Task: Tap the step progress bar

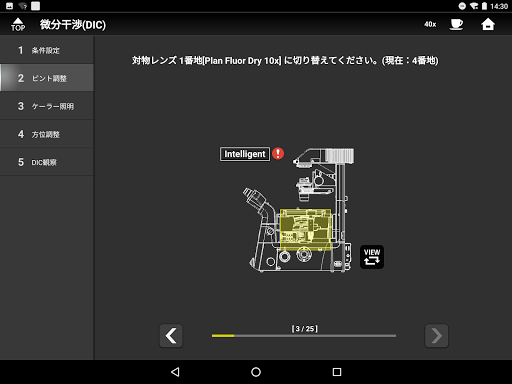Action: click(304, 336)
